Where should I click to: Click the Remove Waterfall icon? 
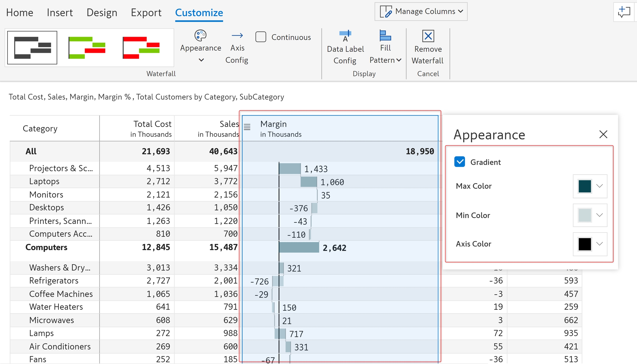point(428,36)
